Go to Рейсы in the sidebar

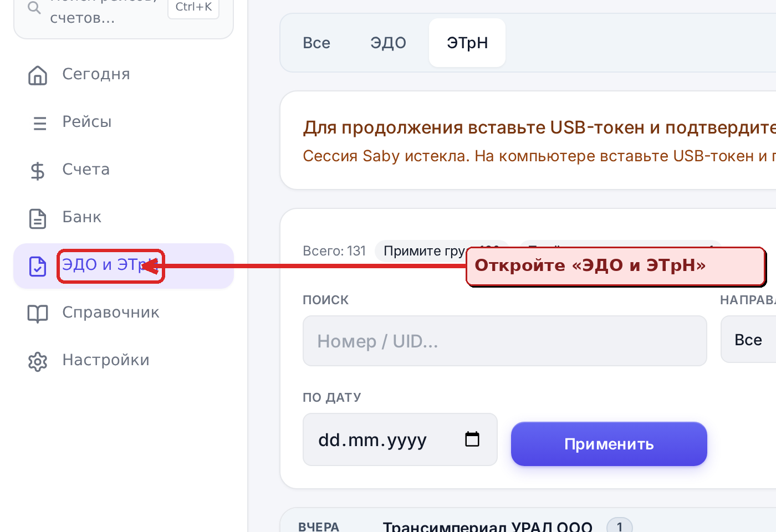click(123, 122)
